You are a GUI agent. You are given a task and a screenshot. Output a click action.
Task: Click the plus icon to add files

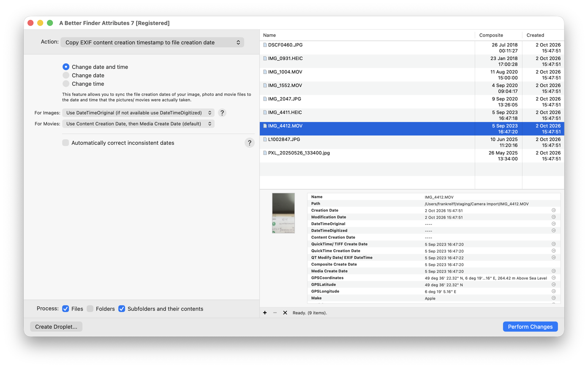click(x=265, y=313)
